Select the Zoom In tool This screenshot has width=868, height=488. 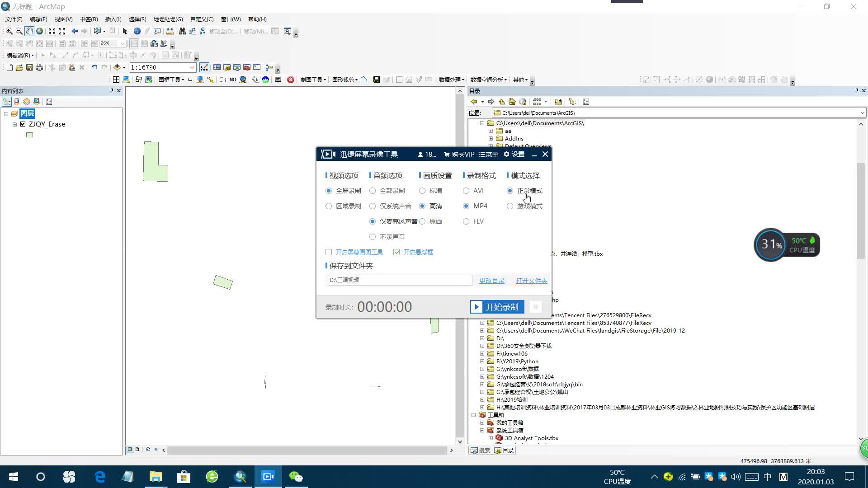pos(9,31)
